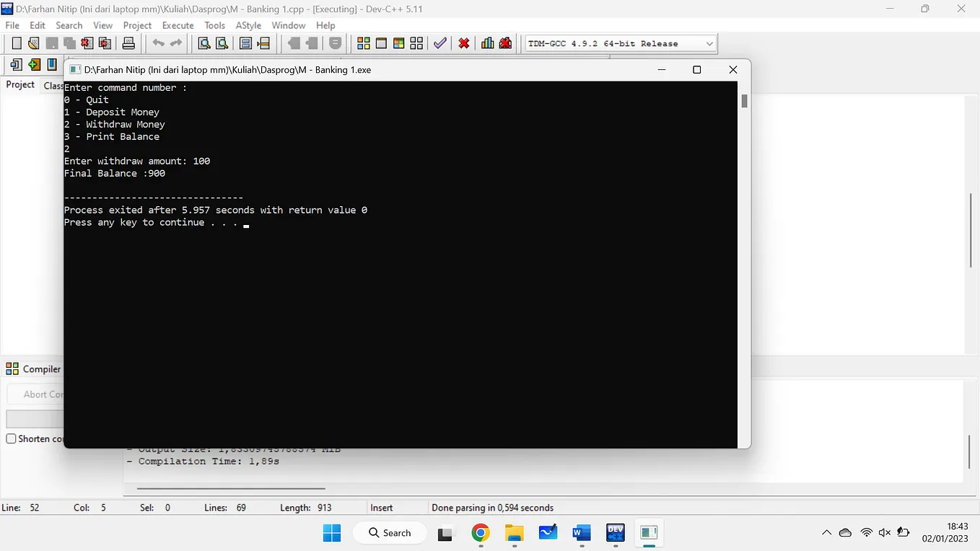Open the View menu
The height and width of the screenshot is (551, 980).
(102, 25)
